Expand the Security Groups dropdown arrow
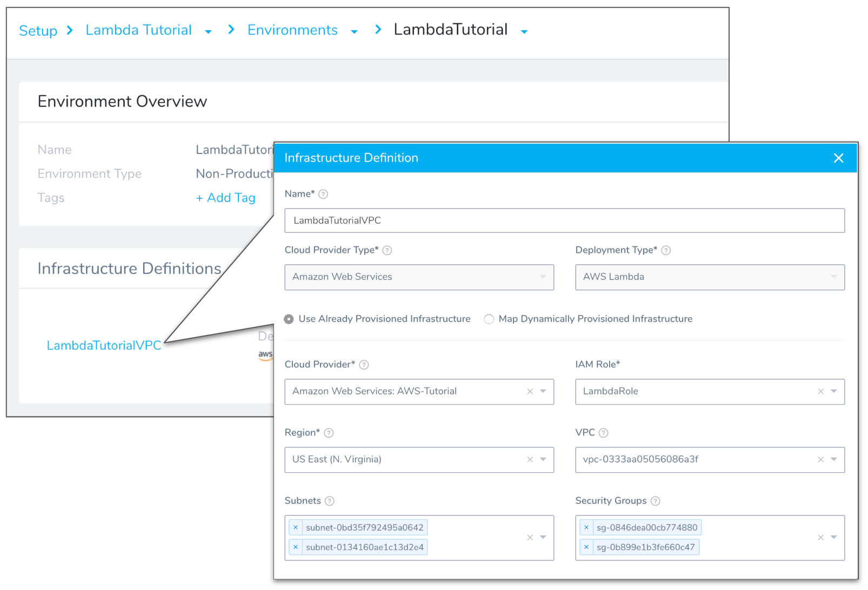The width and height of the screenshot is (868, 590). [x=833, y=537]
